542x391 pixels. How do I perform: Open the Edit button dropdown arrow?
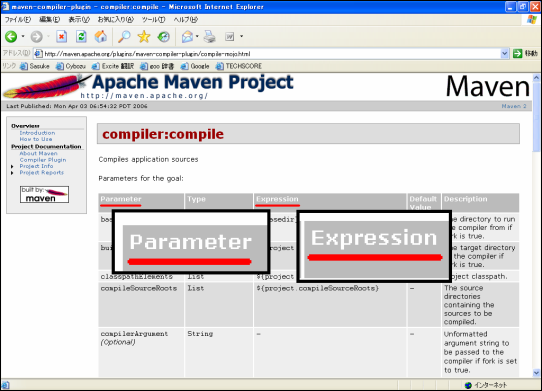[241, 36]
